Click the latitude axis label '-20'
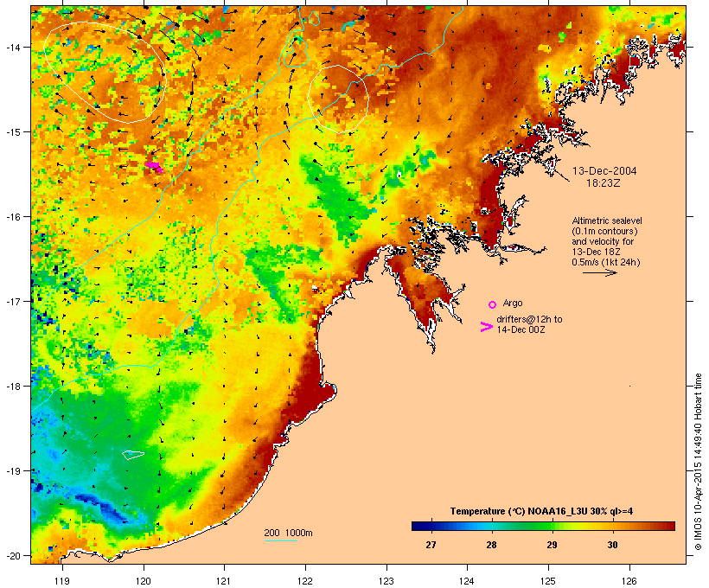Image resolution: width=709 pixels, height=588 pixels. pos(12,555)
